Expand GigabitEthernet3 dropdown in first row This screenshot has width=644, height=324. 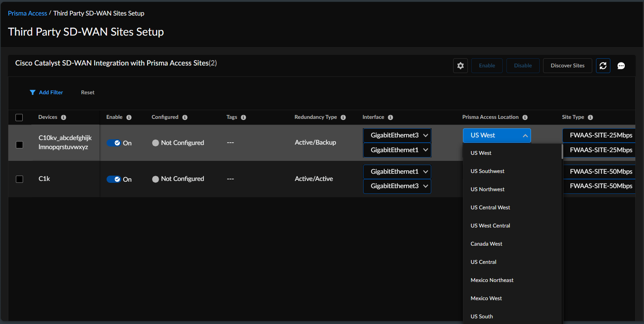397,136
